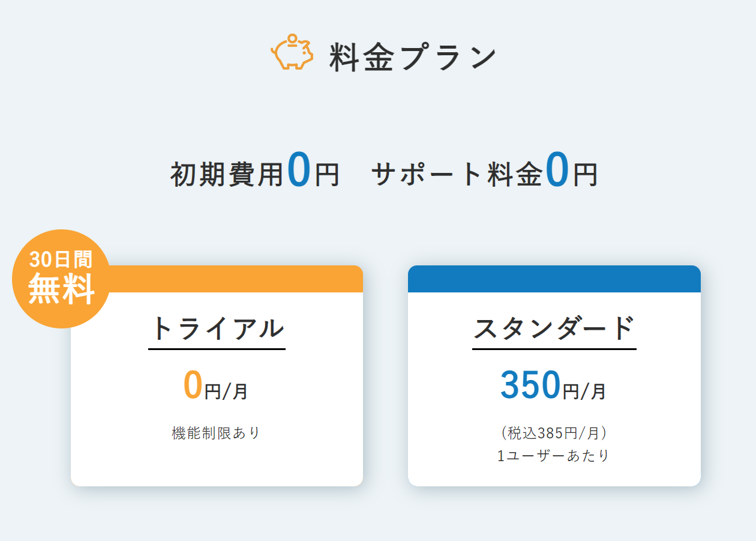Click the (税込385円/月) tax-included text
This screenshot has width=756, height=541.
(x=553, y=433)
